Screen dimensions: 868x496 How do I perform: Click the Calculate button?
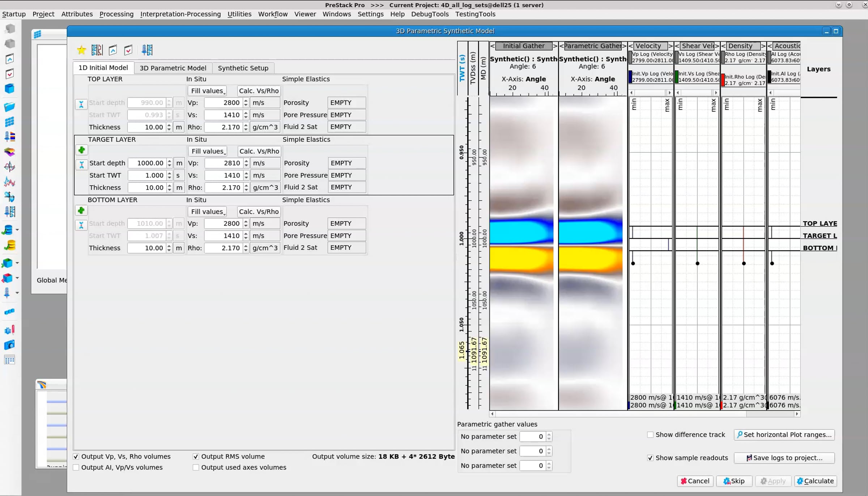click(816, 481)
